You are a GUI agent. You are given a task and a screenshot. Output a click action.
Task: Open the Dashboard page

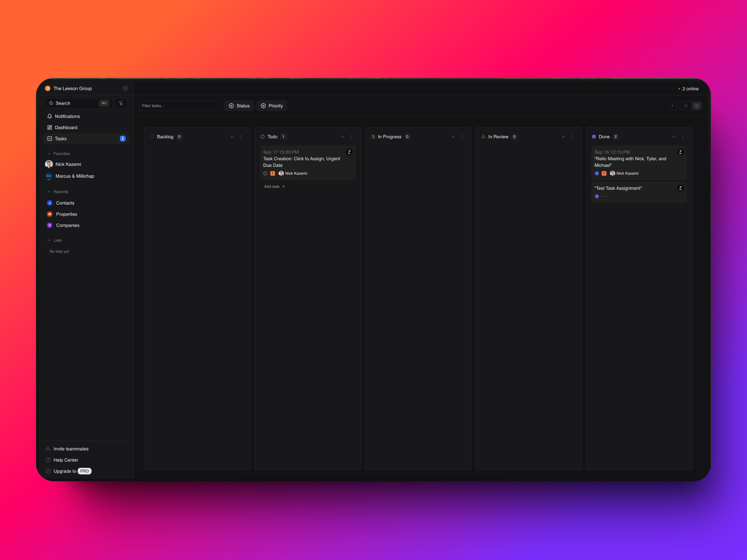click(66, 128)
